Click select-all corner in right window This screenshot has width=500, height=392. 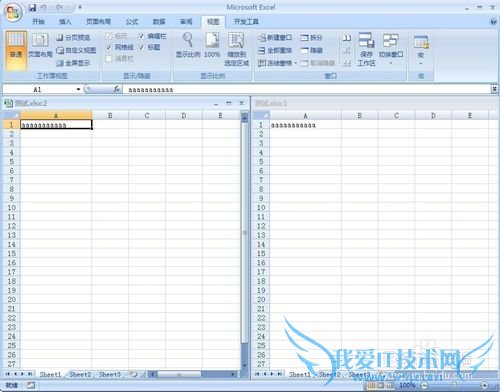pos(261,115)
